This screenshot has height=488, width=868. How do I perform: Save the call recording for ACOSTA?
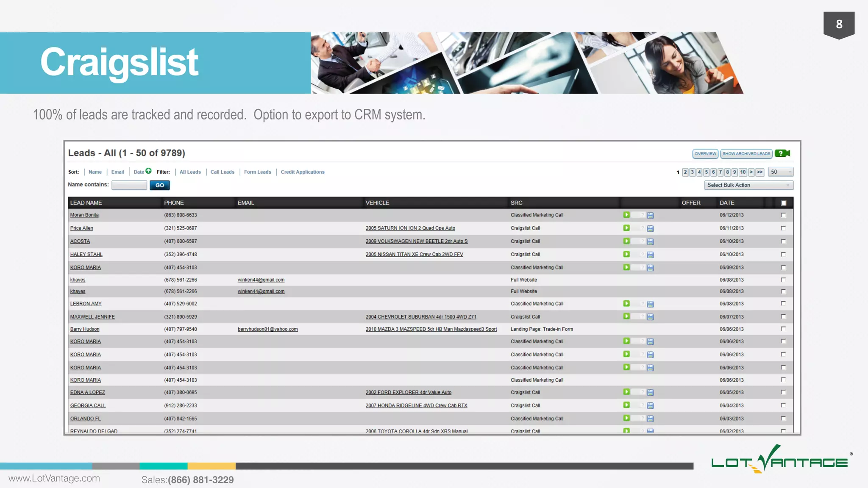click(x=651, y=241)
